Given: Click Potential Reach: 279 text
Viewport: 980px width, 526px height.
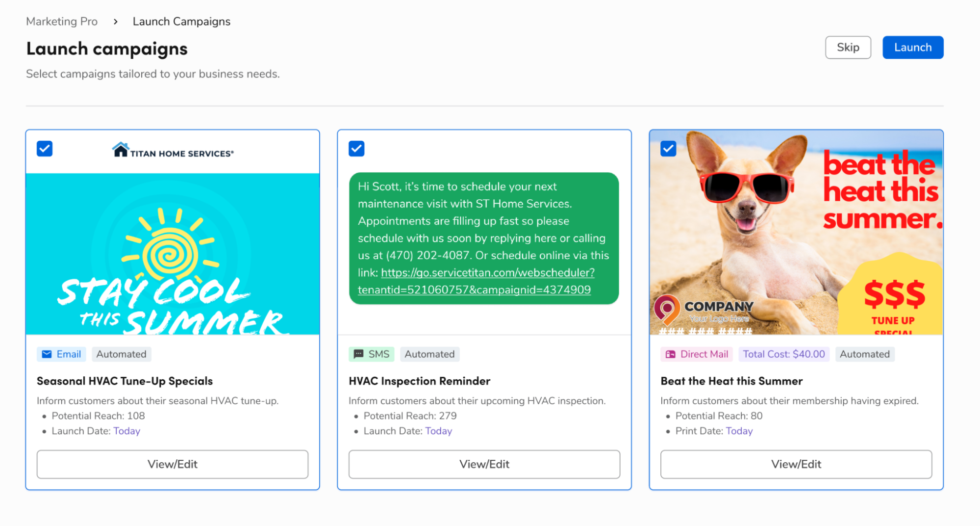Looking at the screenshot, I should (410, 416).
